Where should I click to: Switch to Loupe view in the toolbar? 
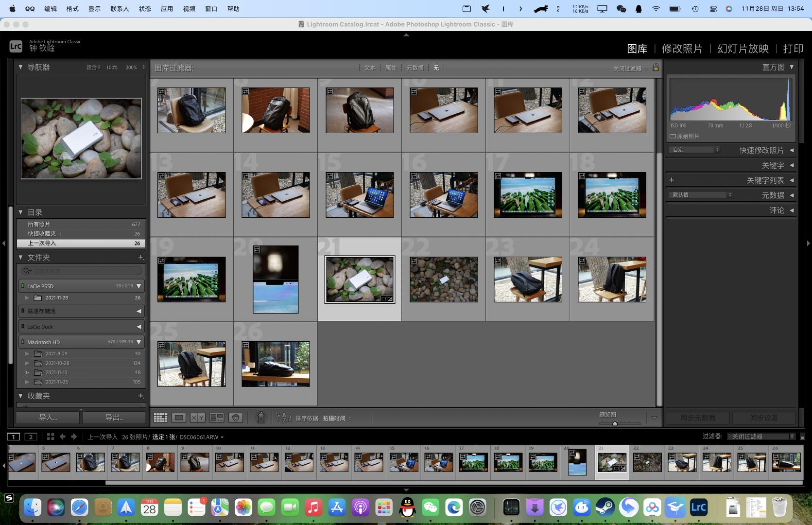tap(179, 418)
